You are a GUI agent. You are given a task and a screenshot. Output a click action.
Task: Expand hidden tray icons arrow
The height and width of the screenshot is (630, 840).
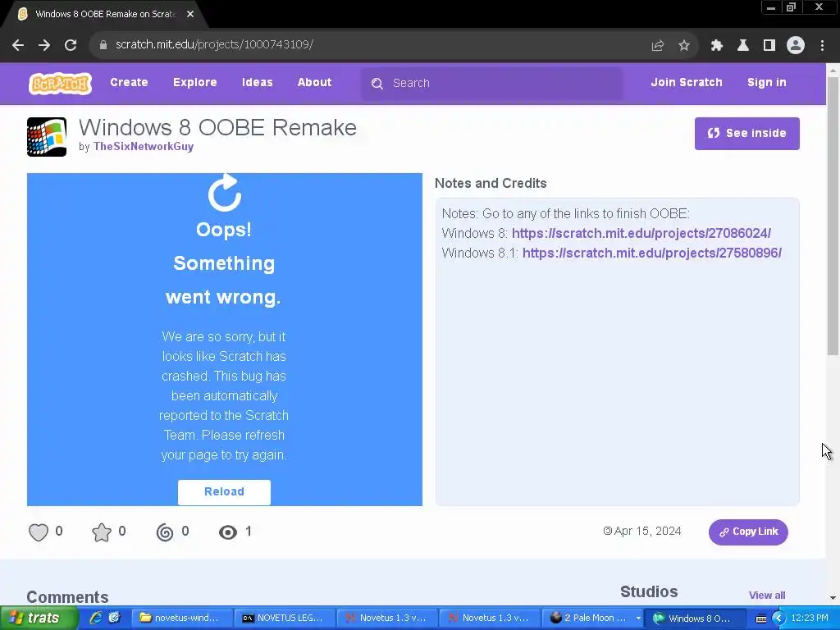coord(778,619)
